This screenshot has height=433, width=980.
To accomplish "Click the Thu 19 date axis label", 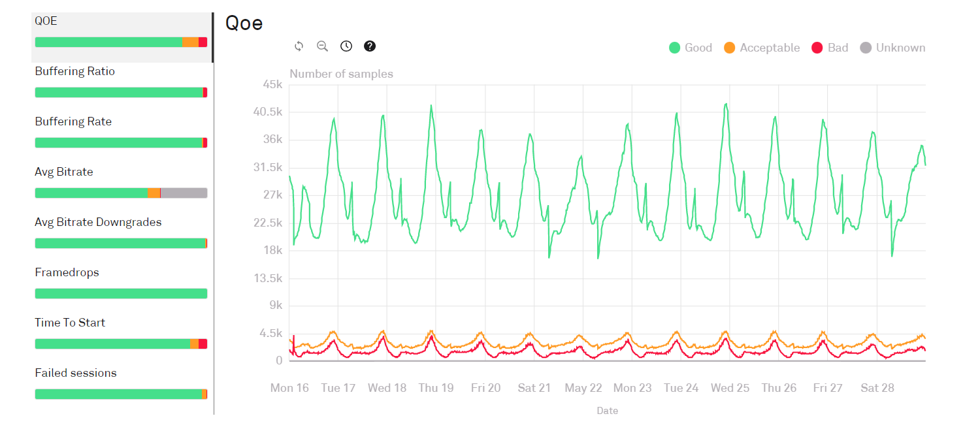I will click(436, 388).
